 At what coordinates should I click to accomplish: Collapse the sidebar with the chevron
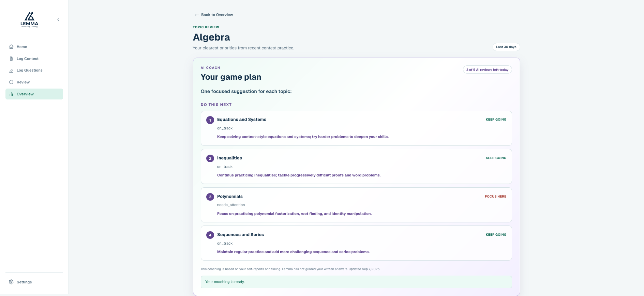(x=58, y=20)
